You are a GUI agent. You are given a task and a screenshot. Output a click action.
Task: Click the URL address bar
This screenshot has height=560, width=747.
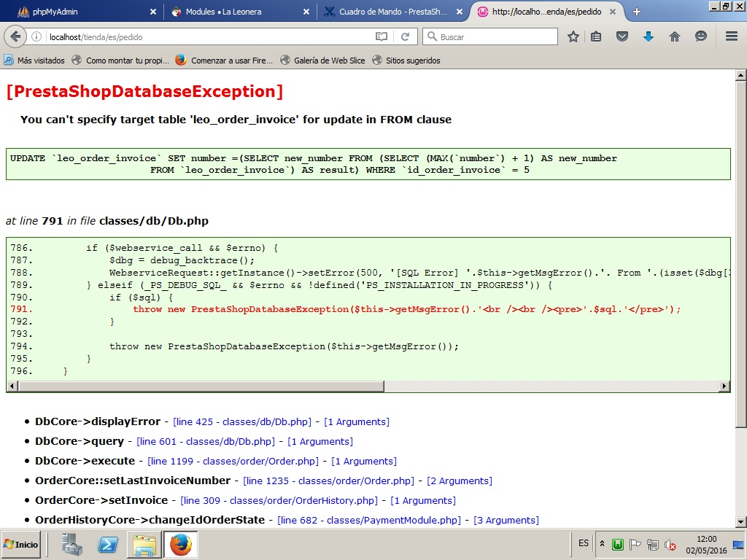[x=209, y=36]
